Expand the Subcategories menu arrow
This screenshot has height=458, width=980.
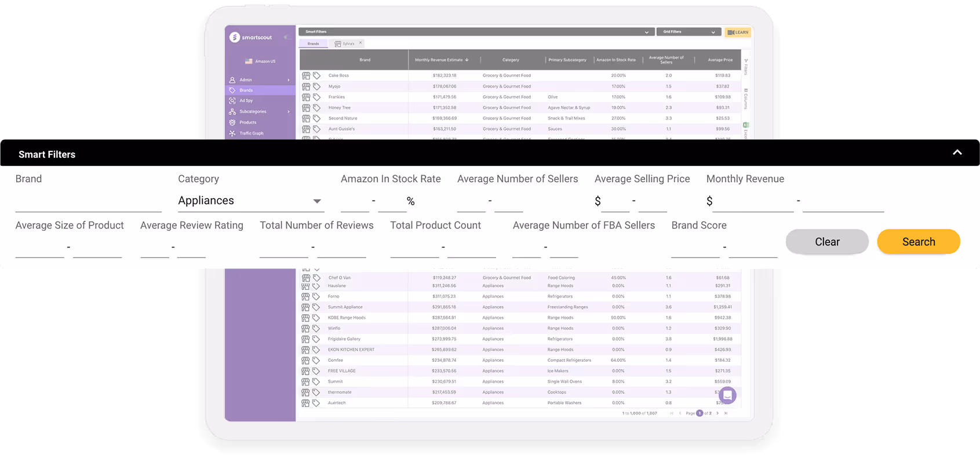coord(289,111)
